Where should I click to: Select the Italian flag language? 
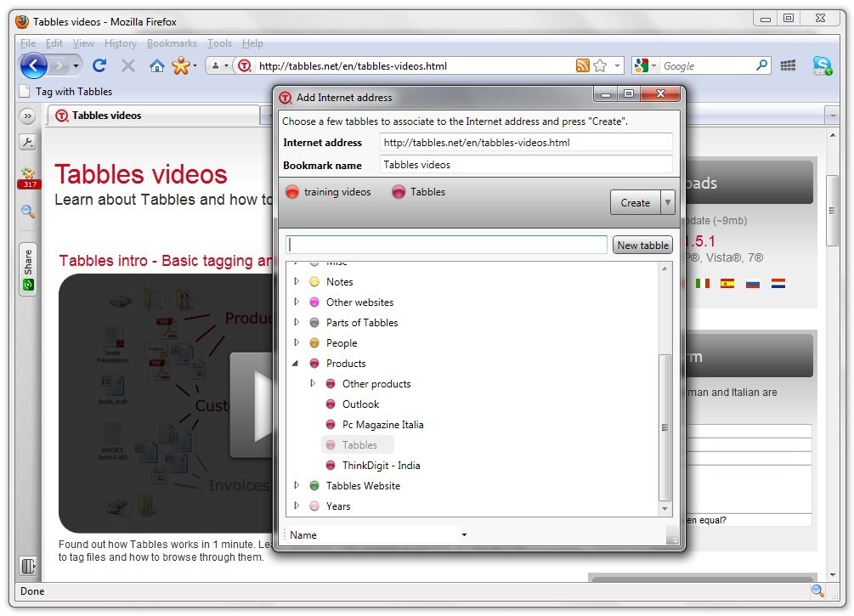703,283
